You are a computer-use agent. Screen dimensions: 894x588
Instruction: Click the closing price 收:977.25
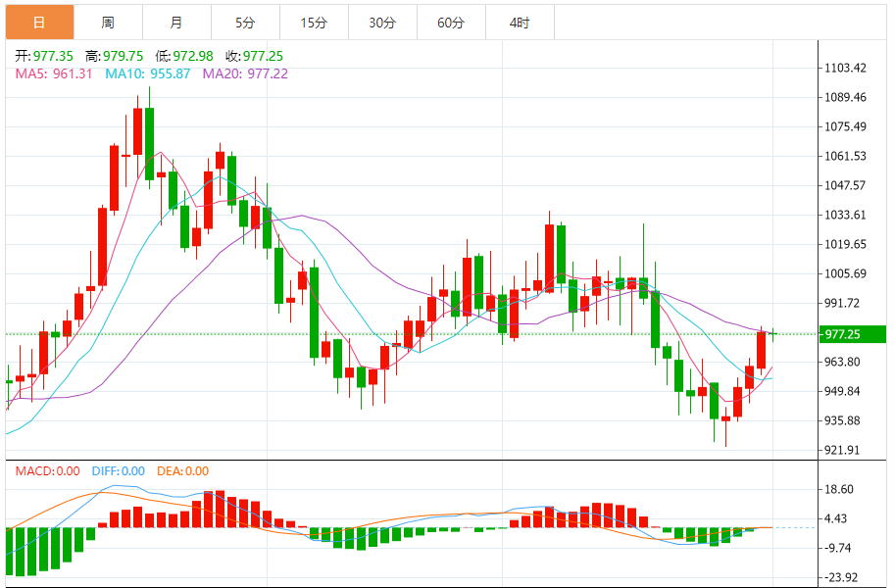pyautogui.click(x=254, y=56)
